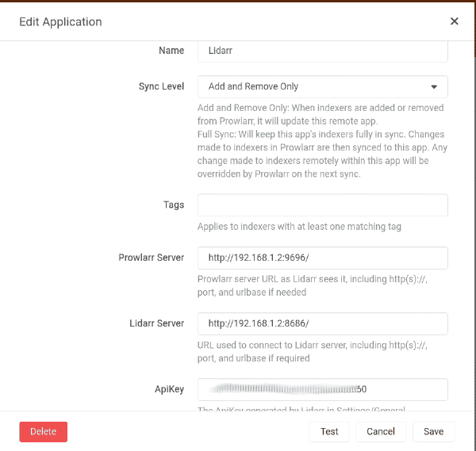
Task: Click the 'Sync Level' label
Action: (x=162, y=86)
